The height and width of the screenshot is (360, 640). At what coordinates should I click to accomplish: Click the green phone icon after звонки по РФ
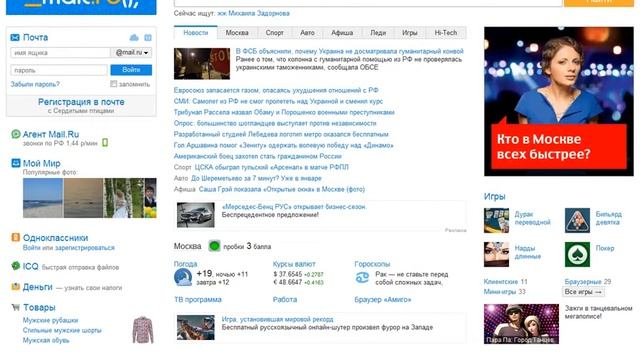105,143
